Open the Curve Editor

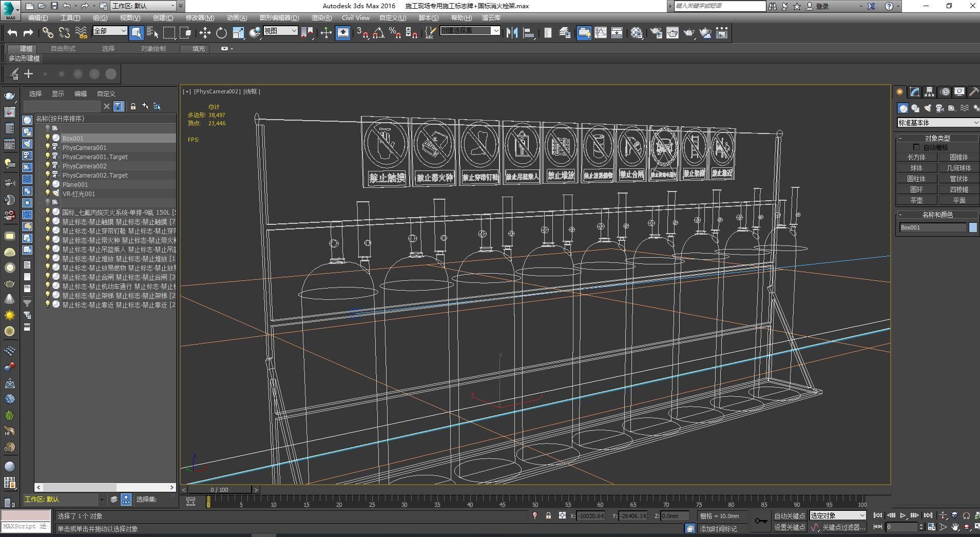coord(600,33)
